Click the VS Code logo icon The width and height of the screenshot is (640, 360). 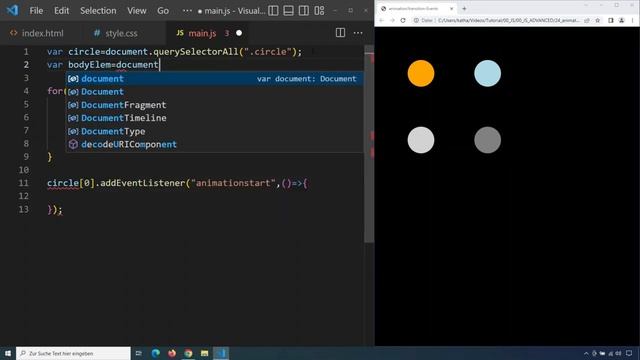[12, 10]
